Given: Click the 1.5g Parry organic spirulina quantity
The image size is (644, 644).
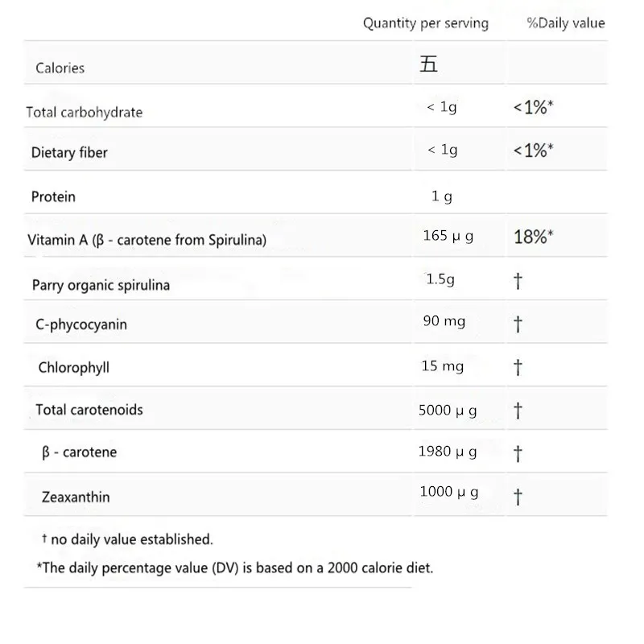Looking at the screenshot, I should pos(440,279).
